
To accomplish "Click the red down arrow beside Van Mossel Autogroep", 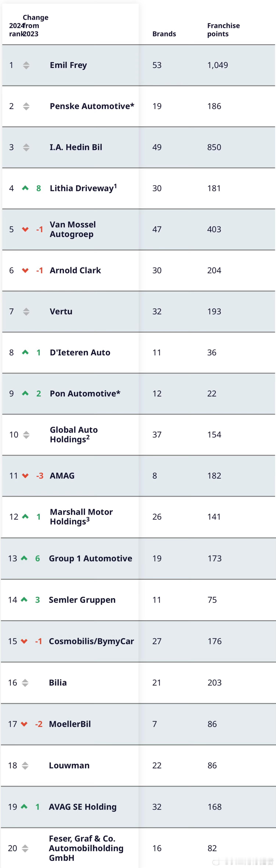I will tap(25, 229).
